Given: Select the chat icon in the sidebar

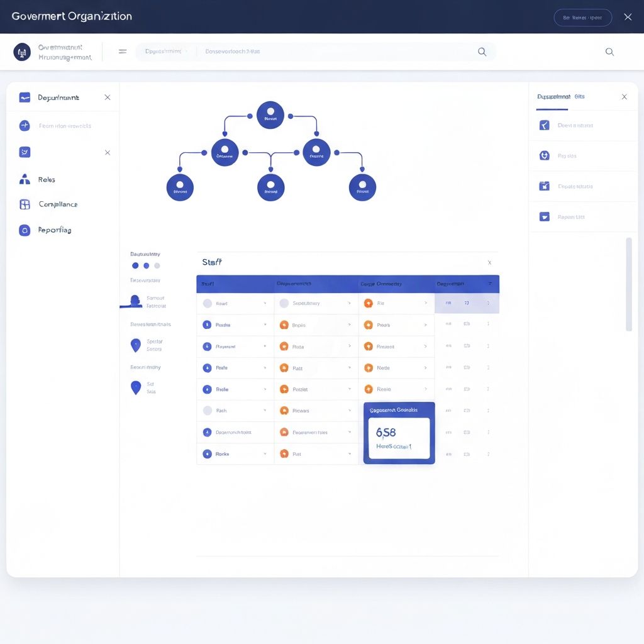Looking at the screenshot, I should (25, 152).
